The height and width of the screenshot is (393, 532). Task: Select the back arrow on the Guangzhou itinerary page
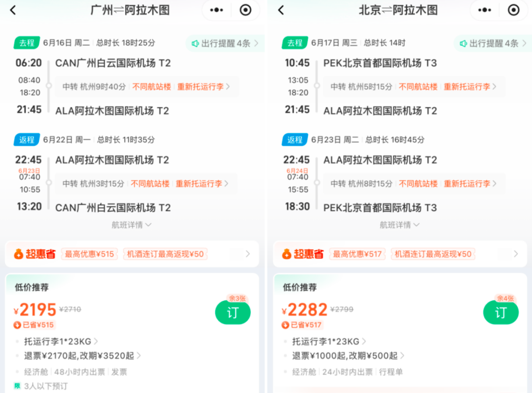tap(13, 10)
